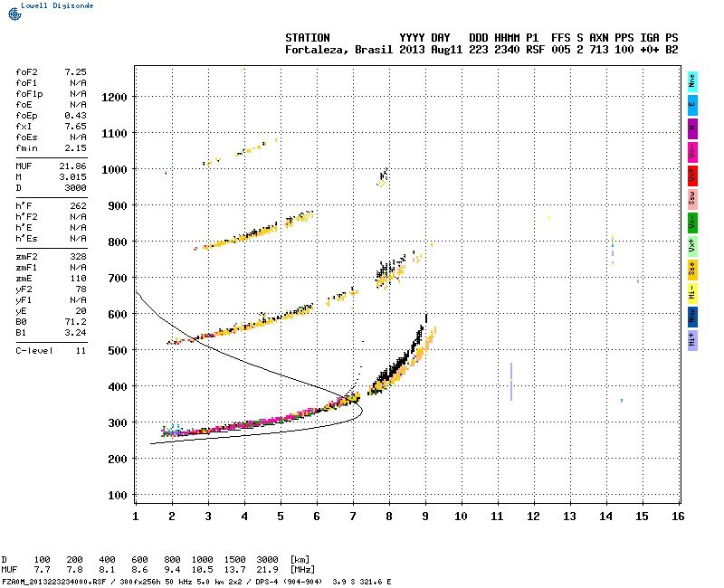The height and width of the screenshot is (588, 724).
Task: Click the [km] unit label
Action: click(300, 560)
